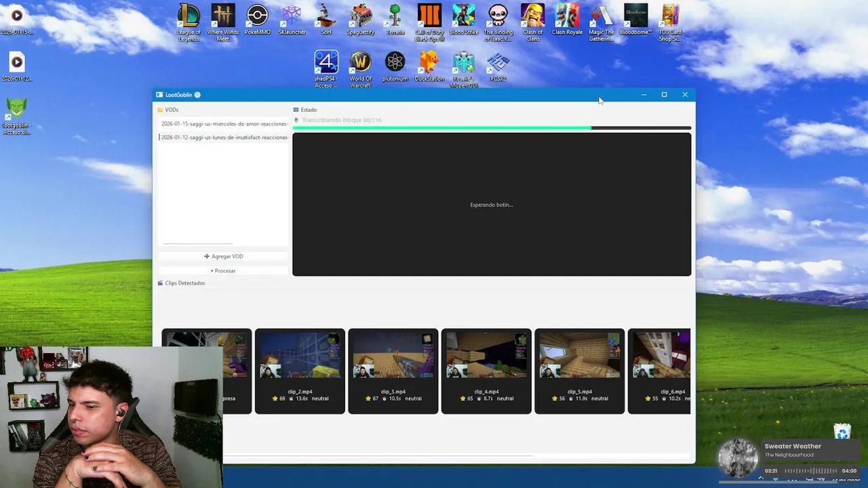
Task: Open the lootgoblin desktop shortcut
Action: 17,116
